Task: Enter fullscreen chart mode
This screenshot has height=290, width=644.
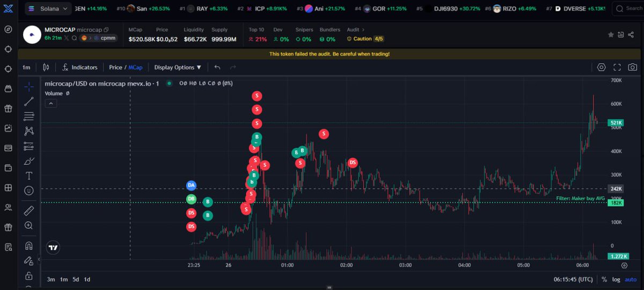Action: click(x=617, y=67)
